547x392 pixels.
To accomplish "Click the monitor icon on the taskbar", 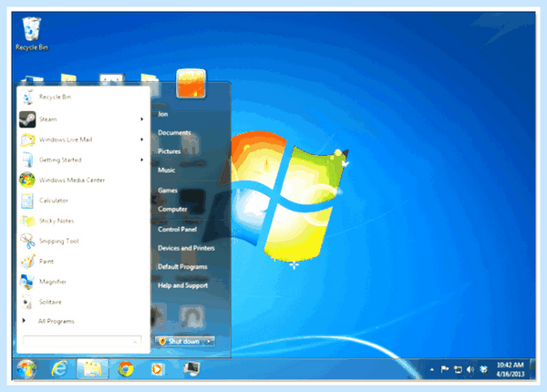I will (191, 369).
